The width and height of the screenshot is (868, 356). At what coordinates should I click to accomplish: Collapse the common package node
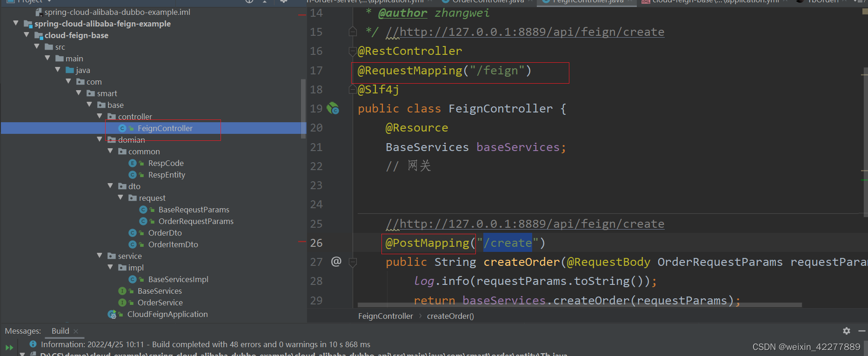[x=110, y=151]
